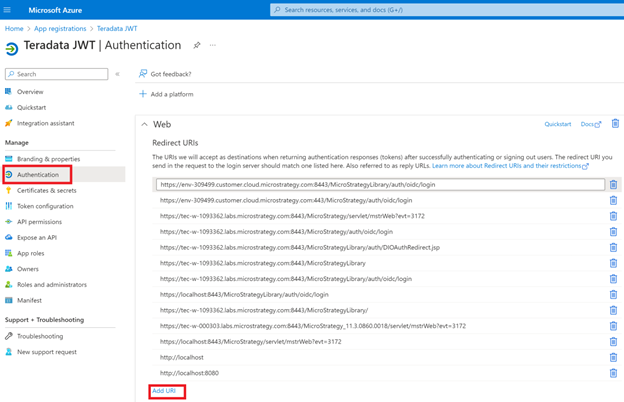
Task: Delete the localhost:8443 MicroStrategy servlet mstrWeb URI
Action: [x=613, y=342]
